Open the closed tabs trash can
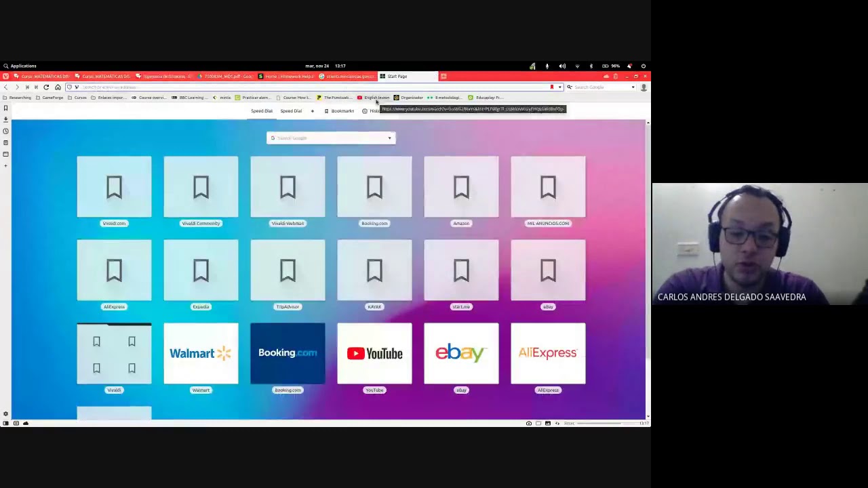The width and height of the screenshot is (868, 488). [x=616, y=76]
